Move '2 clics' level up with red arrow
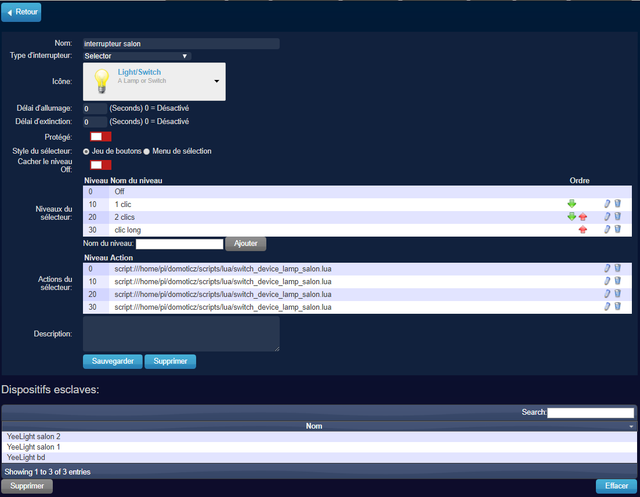The image size is (640, 497). tap(583, 217)
